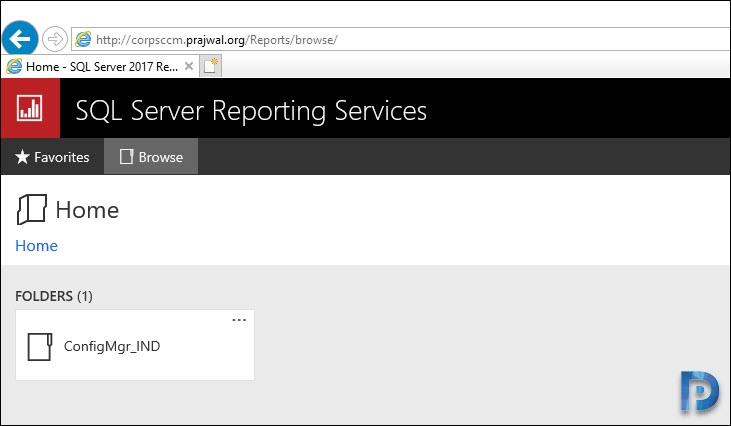Image resolution: width=731 pixels, height=426 pixels.
Task: Click the large Home page heading
Action: tap(87, 210)
